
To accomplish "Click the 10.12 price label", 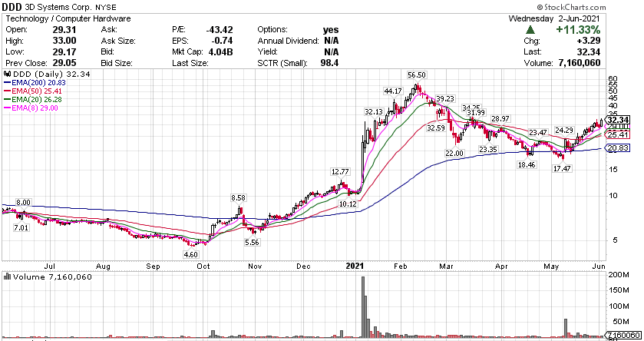I will pyautogui.click(x=349, y=204).
